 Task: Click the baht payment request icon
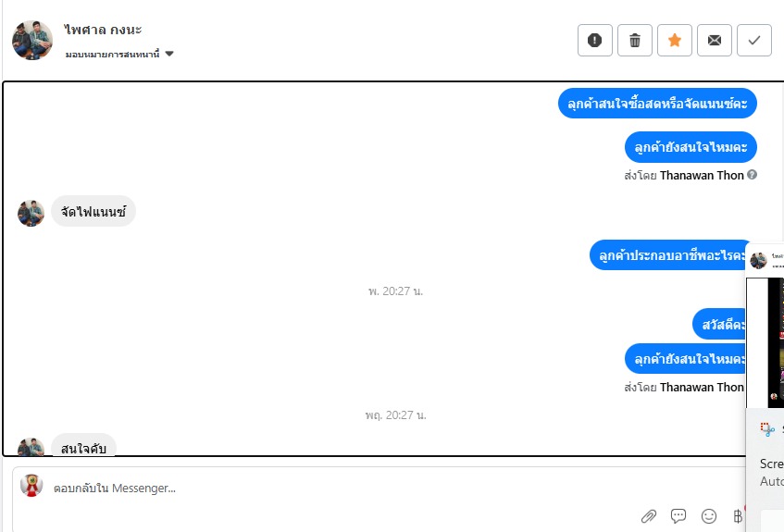[738, 515]
